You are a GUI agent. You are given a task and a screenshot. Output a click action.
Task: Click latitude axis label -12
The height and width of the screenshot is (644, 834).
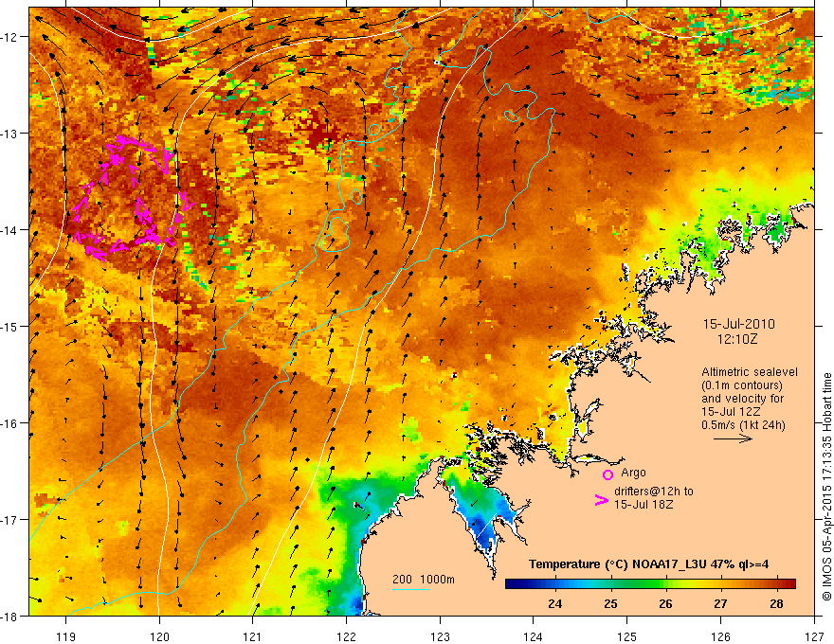(x=9, y=37)
